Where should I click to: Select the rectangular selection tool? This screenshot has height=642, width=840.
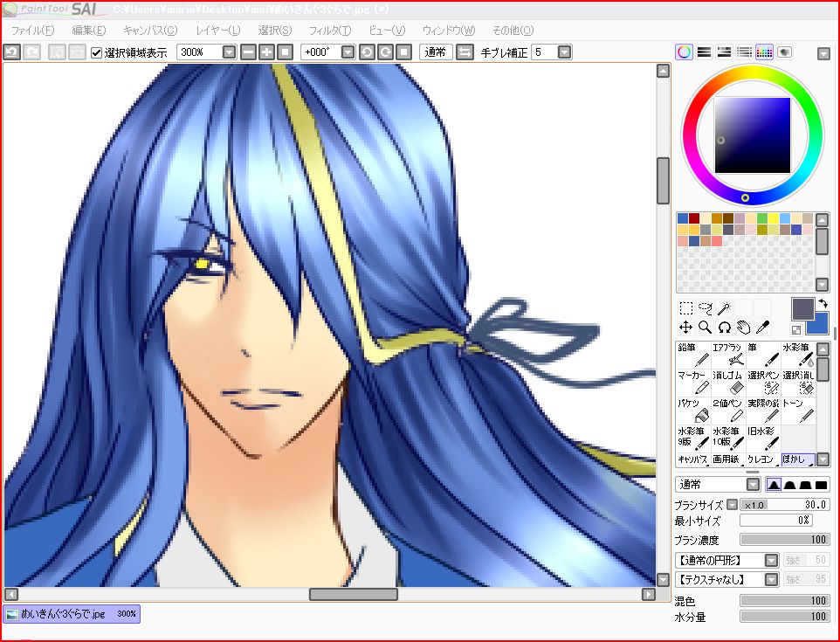point(686,308)
